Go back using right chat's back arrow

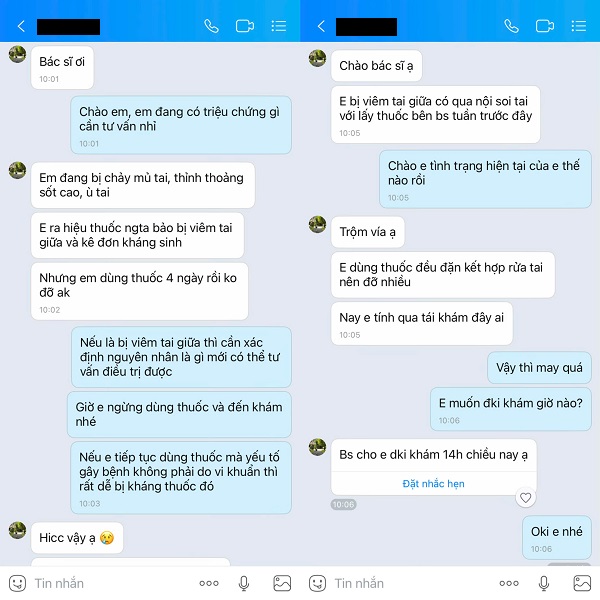click(x=321, y=26)
